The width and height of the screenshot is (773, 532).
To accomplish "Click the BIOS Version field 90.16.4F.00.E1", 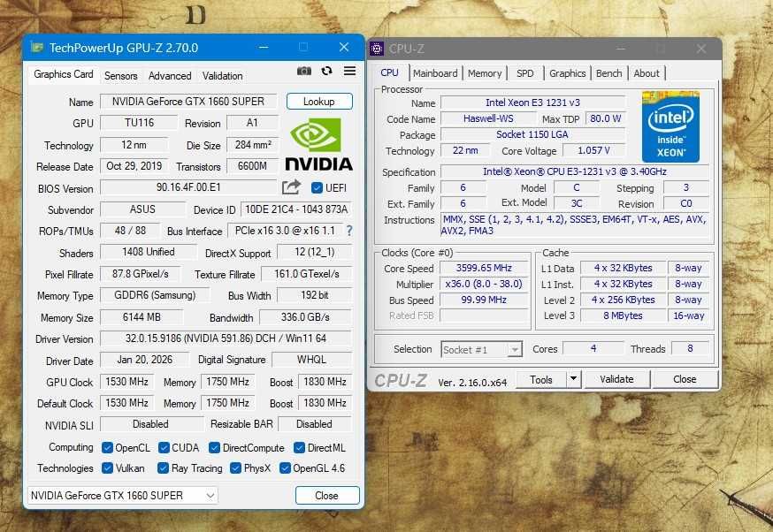I will [188, 187].
